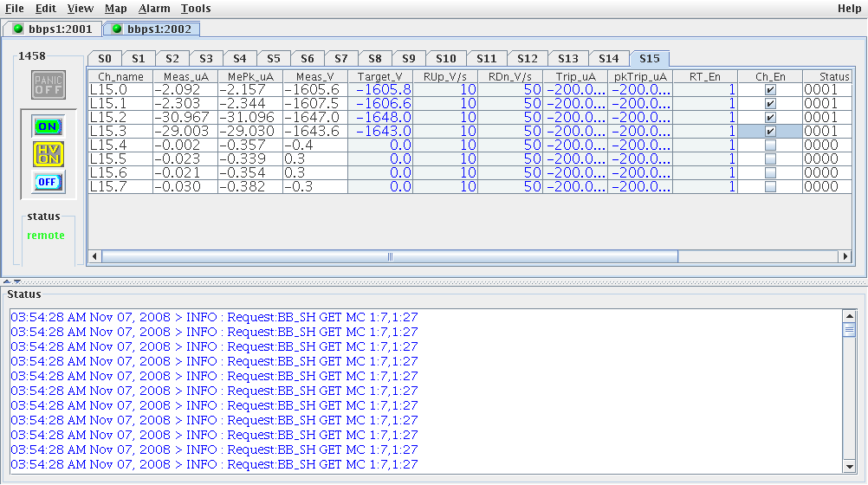
Task: Collapse split pane with up arrow
Action: point(7,281)
